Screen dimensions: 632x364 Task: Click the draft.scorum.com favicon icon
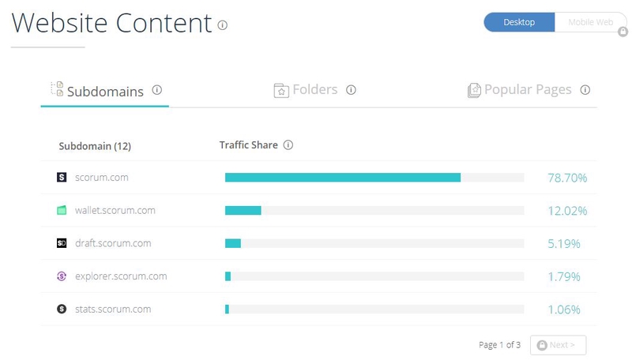pyautogui.click(x=62, y=243)
